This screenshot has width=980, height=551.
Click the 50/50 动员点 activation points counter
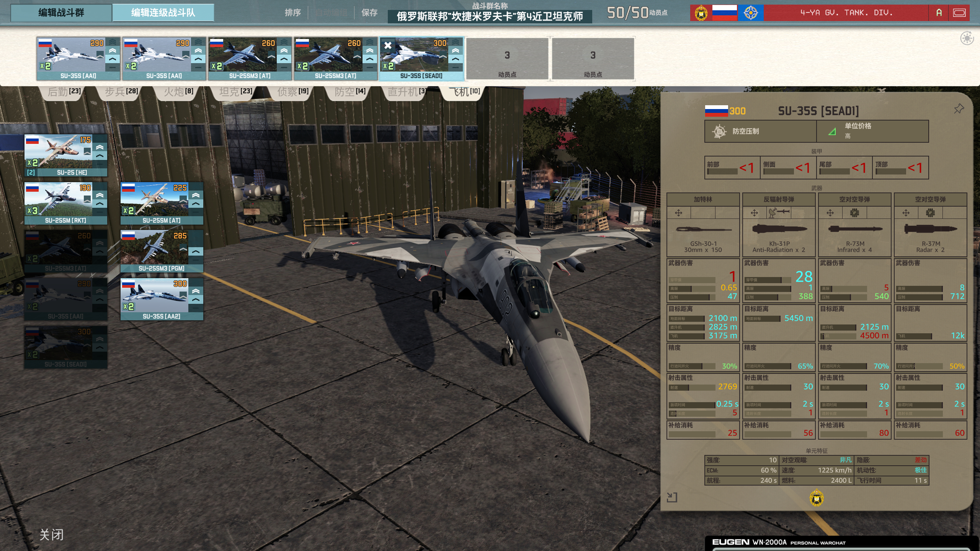[x=637, y=13]
